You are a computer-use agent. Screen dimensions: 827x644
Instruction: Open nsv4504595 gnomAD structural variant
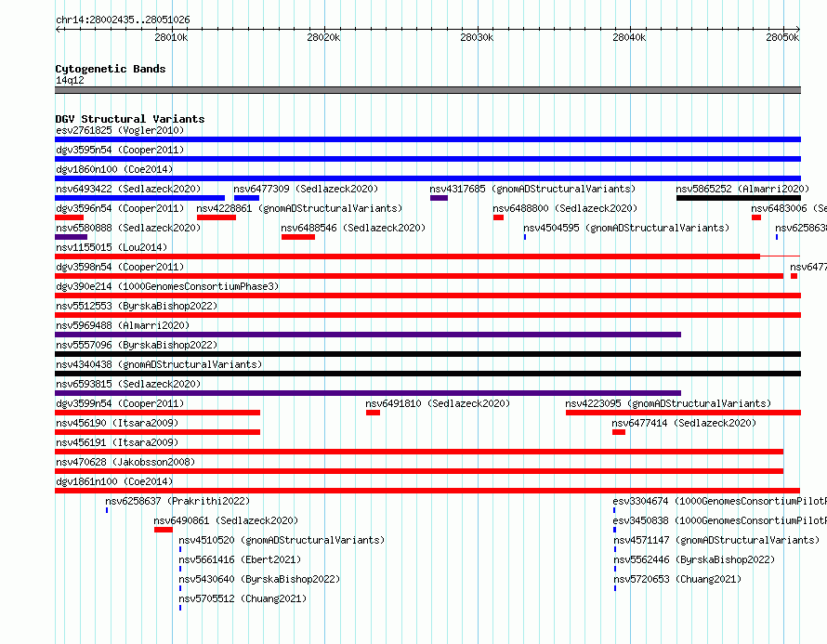(x=626, y=228)
